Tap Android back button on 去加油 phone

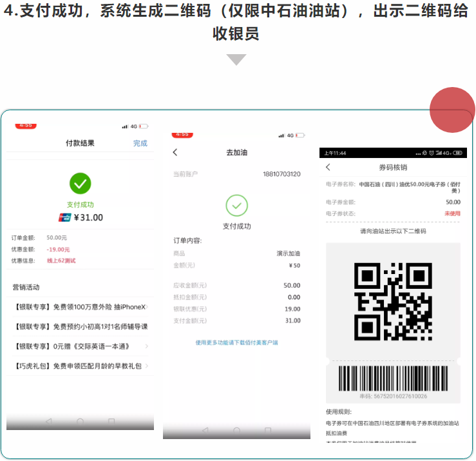pos(205,430)
